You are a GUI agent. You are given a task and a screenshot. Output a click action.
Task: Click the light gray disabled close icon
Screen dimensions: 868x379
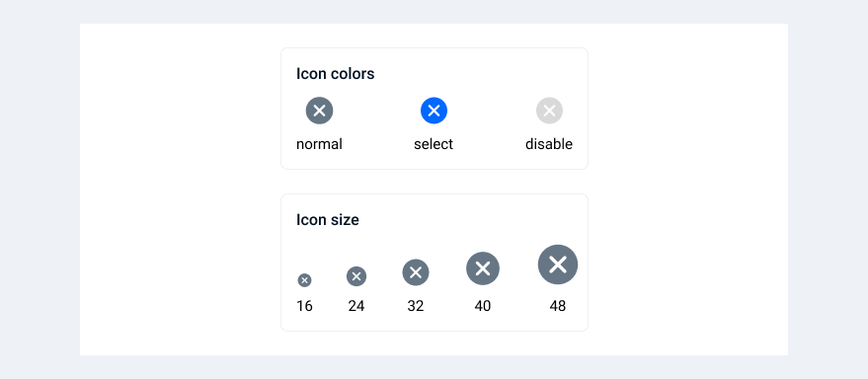point(549,111)
